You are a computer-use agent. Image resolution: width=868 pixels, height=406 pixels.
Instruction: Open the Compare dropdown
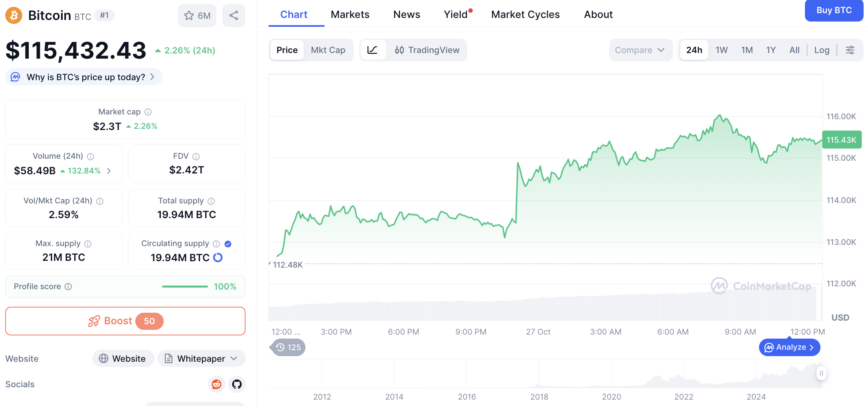640,50
